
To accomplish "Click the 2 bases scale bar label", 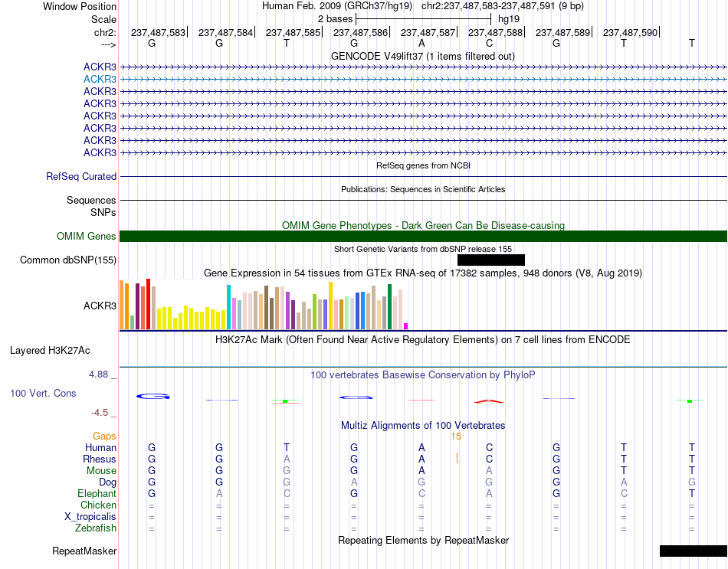I will click(335, 19).
